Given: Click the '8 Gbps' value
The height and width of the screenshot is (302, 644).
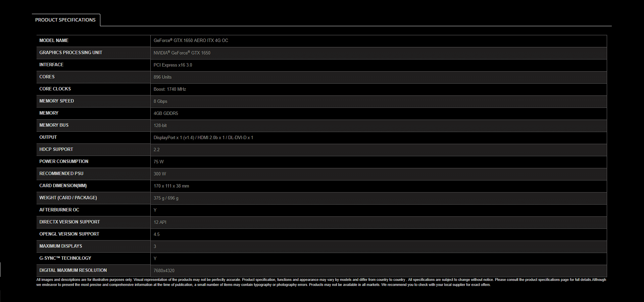Looking at the screenshot, I should point(160,101).
